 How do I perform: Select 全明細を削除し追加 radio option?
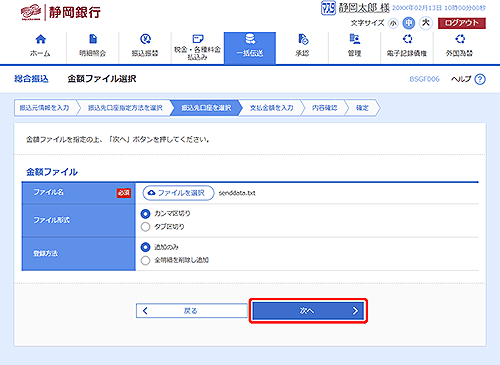145,260
